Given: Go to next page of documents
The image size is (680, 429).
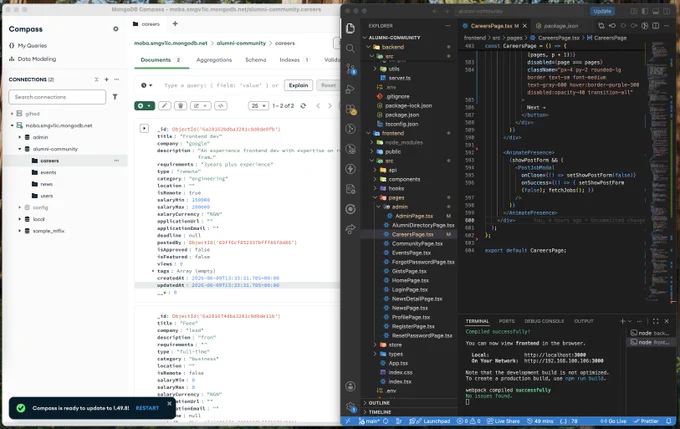Looking at the screenshot, I should pos(330,106).
